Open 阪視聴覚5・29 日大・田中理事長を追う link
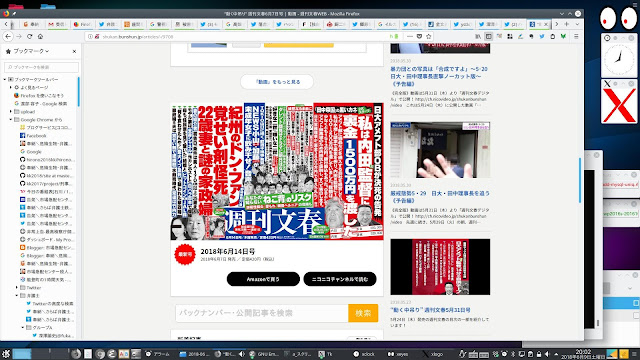This screenshot has height=360, width=640. coord(440,197)
